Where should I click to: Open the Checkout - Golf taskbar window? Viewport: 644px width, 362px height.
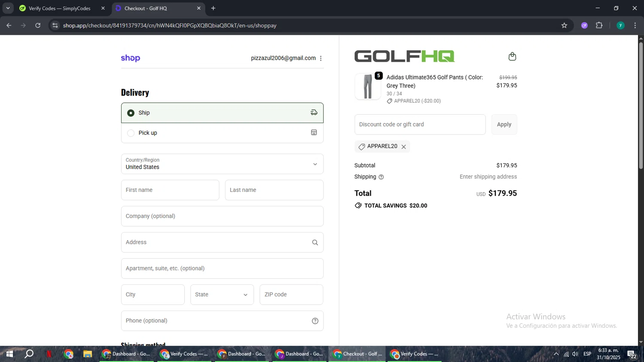(x=357, y=354)
